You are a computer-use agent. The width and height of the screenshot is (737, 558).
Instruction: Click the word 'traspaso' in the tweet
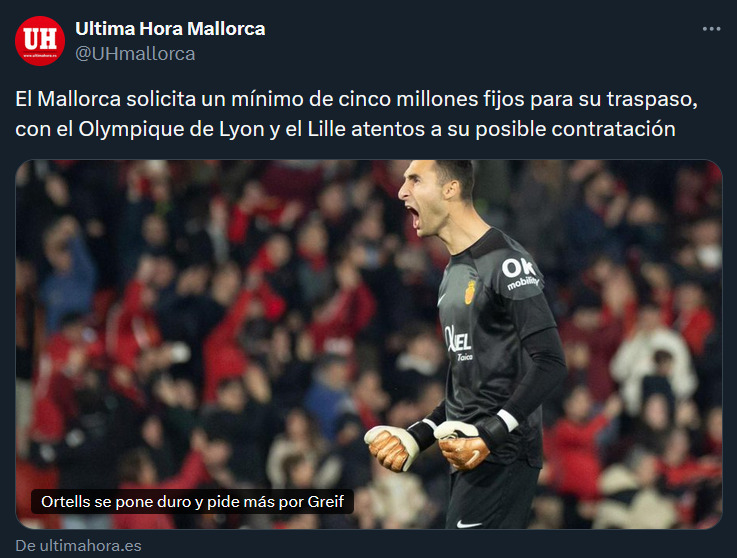[x=652, y=99]
